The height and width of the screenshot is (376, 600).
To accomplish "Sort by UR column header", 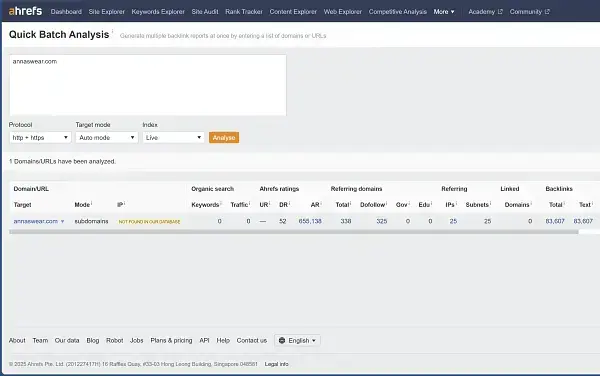I will pyautogui.click(x=265, y=205).
